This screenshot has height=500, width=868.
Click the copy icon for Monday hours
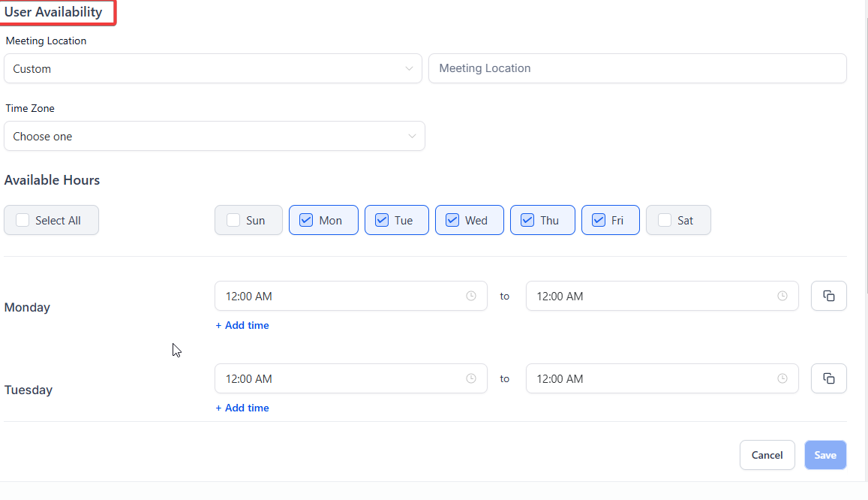point(828,296)
